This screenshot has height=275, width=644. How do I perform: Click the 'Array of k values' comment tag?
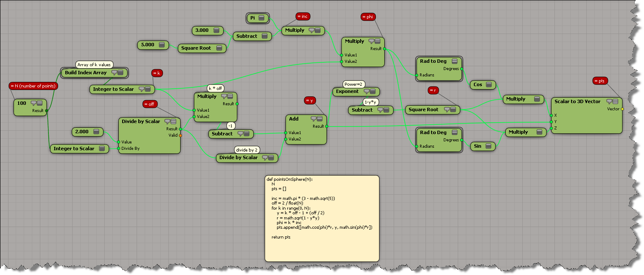(94, 65)
